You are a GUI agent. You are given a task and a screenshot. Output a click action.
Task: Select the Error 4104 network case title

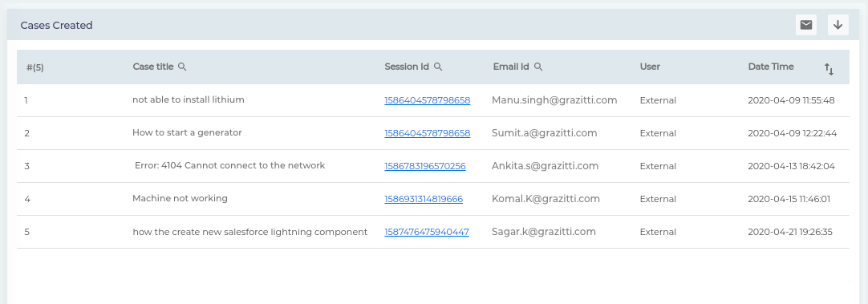click(229, 165)
